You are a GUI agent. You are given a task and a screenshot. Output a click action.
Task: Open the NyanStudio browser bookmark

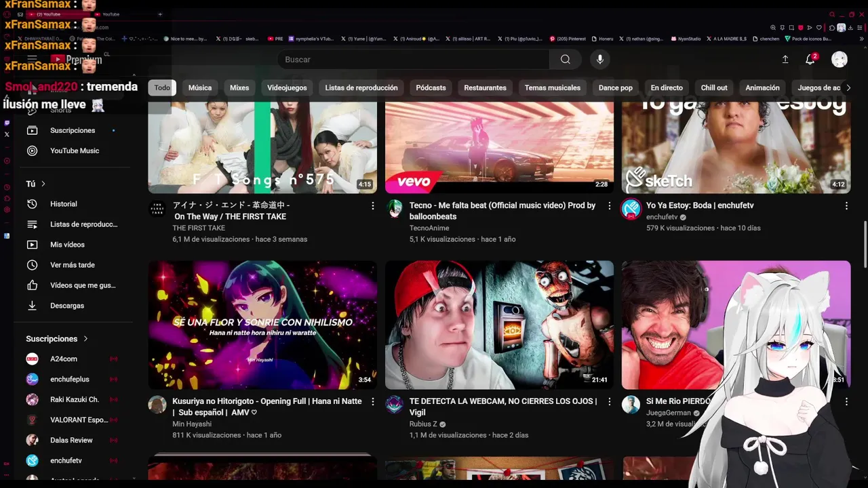tap(686, 39)
